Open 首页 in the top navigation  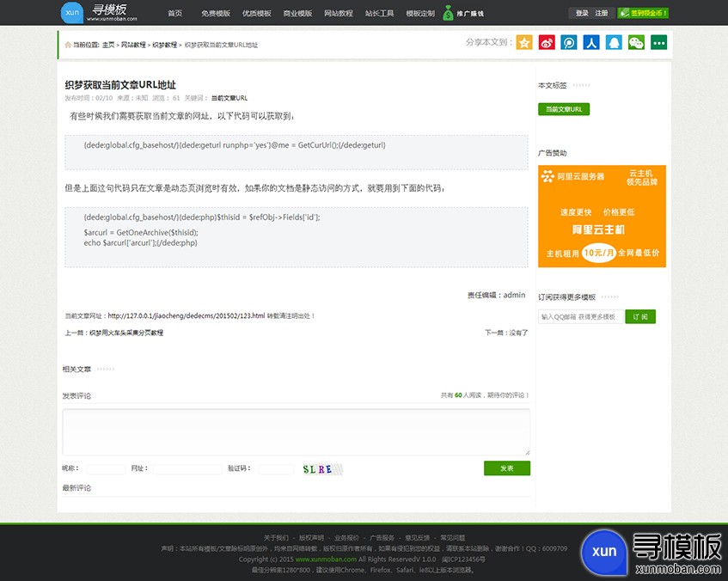(x=174, y=14)
